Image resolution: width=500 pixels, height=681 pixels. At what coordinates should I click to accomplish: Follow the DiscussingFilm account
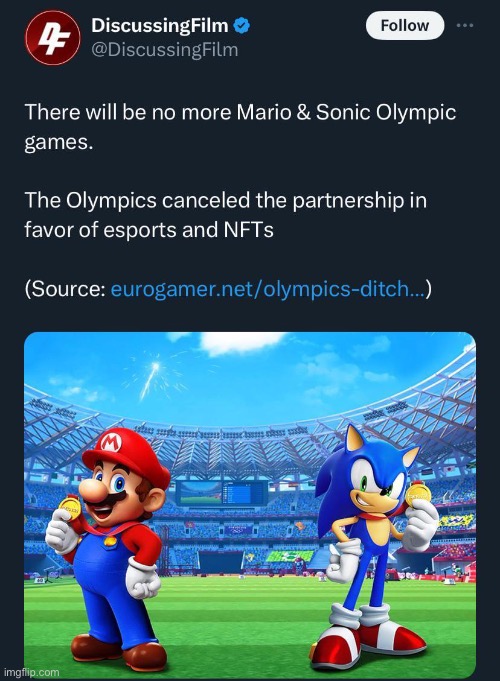[405, 25]
